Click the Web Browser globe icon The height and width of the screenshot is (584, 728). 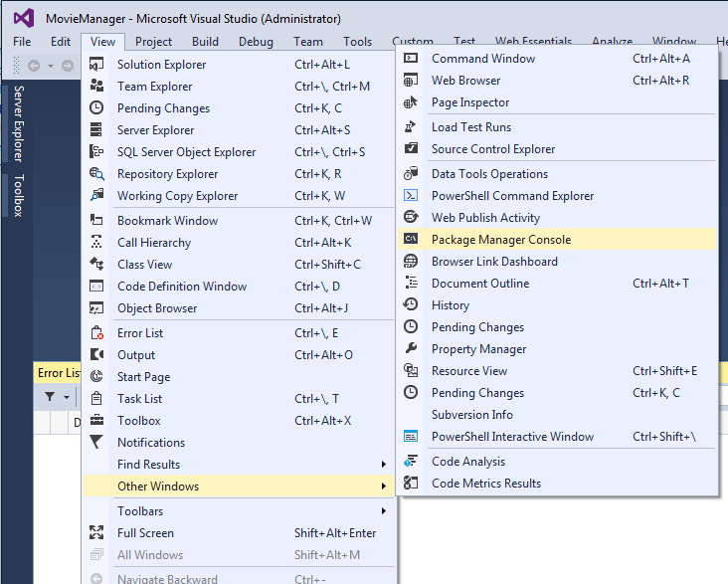pos(411,81)
